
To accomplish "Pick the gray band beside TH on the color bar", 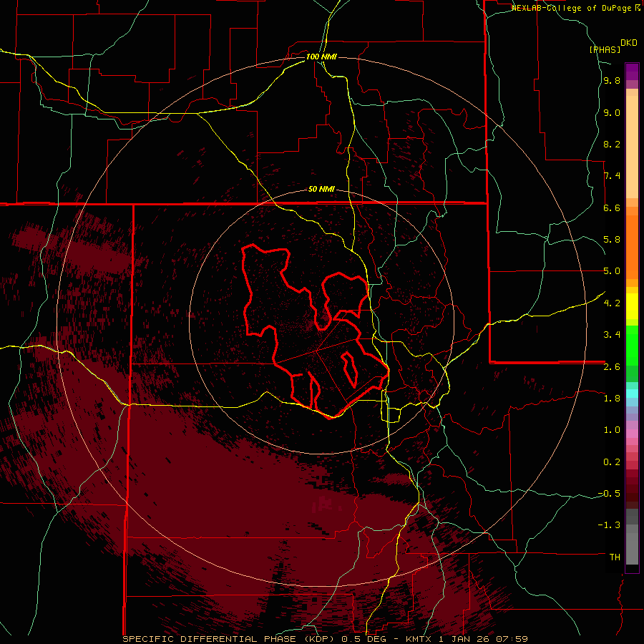I will click(x=632, y=549).
